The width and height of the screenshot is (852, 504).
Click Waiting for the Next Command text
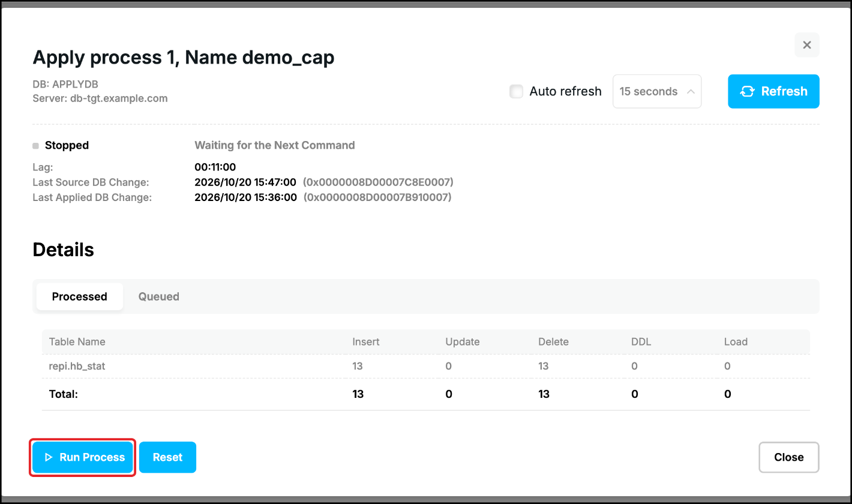pos(275,145)
